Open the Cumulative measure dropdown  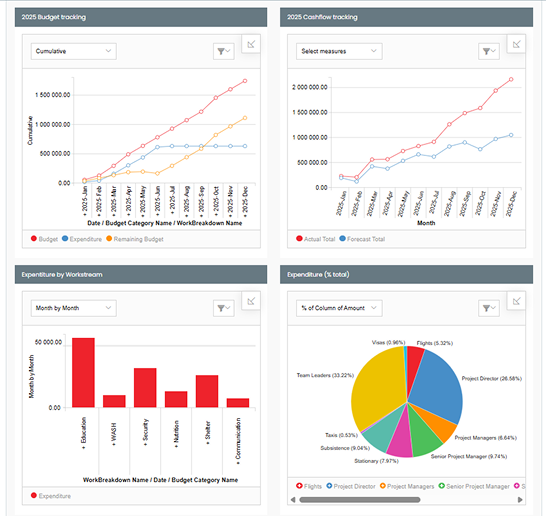point(73,51)
